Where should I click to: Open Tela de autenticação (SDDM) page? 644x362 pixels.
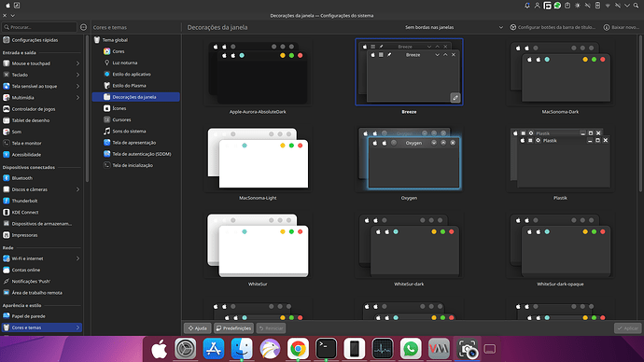tap(136, 154)
